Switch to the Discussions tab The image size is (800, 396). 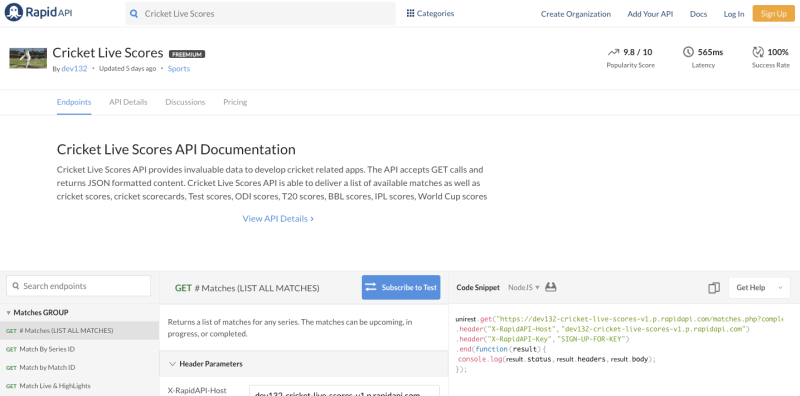pyautogui.click(x=185, y=102)
